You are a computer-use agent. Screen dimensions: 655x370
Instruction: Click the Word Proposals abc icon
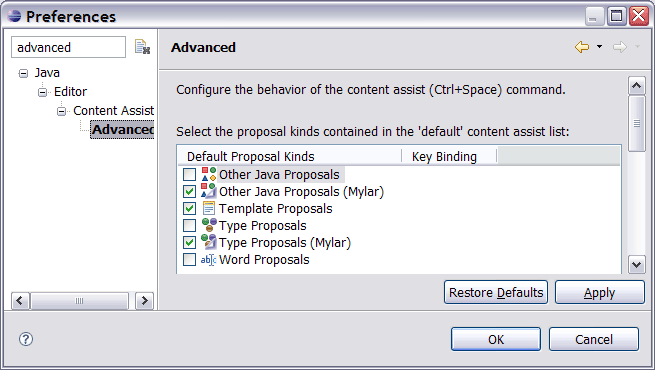pos(208,260)
